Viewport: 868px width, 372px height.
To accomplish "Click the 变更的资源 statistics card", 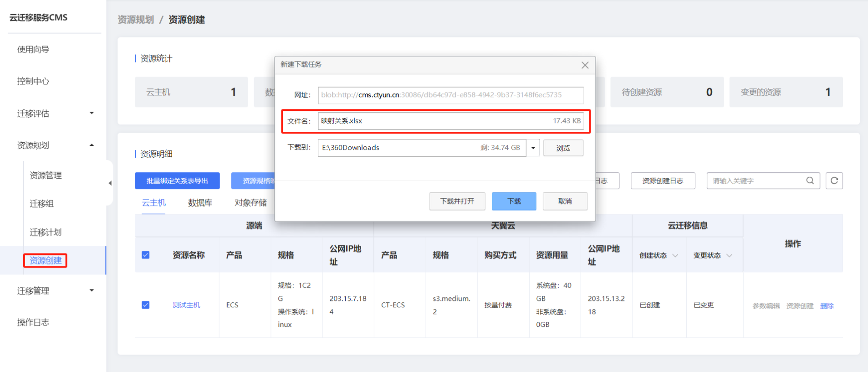I will [786, 92].
